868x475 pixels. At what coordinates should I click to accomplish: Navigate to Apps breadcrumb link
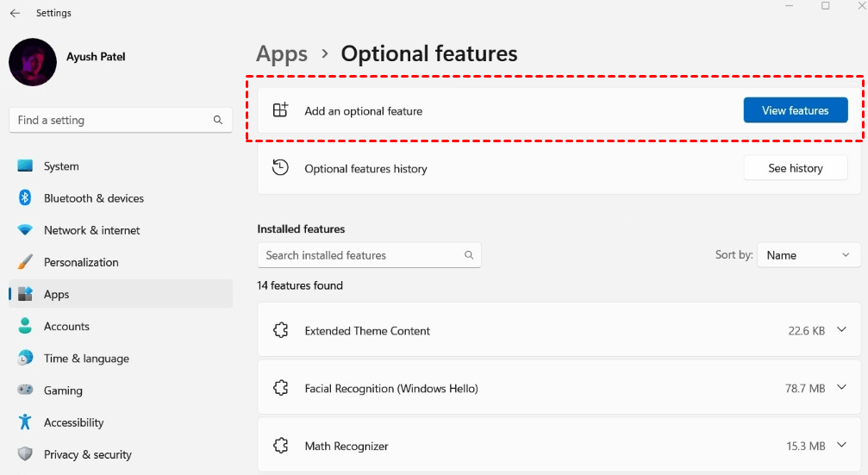click(x=282, y=53)
